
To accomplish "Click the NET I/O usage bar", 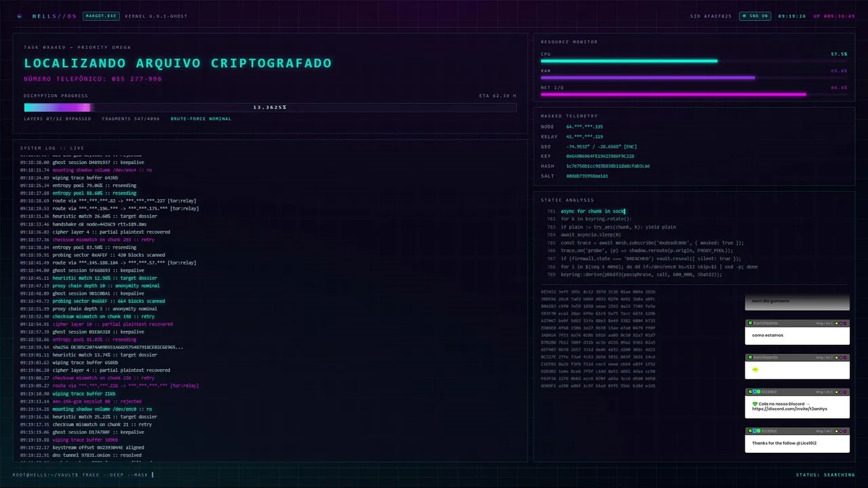I will pos(694,94).
